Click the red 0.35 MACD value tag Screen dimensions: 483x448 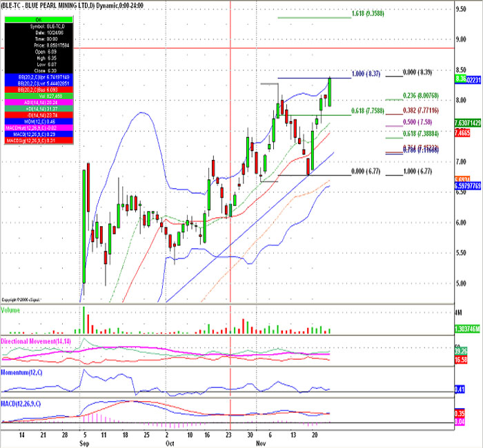(460, 414)
